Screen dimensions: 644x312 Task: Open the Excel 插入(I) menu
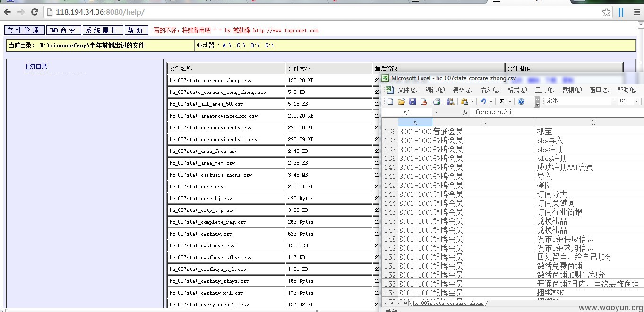tap(490, 90)
